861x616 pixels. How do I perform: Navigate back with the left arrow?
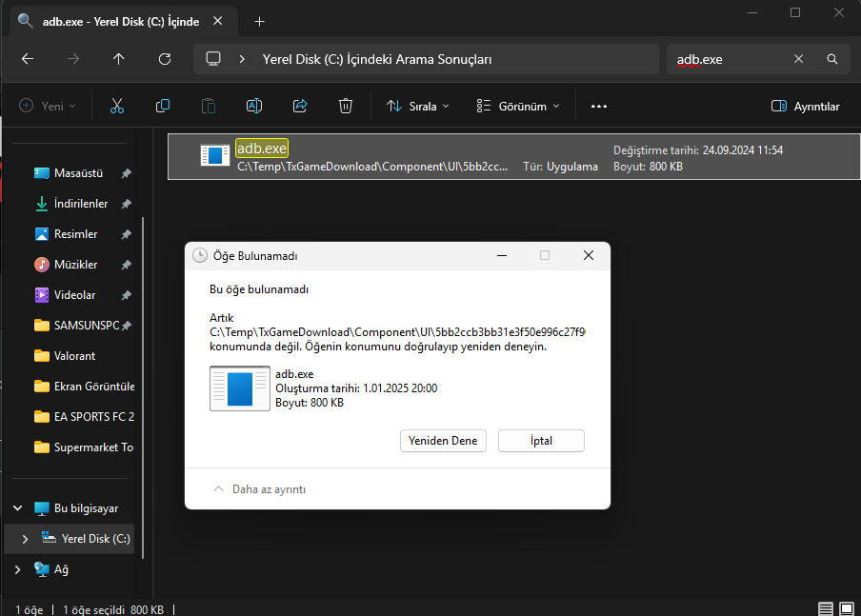point(28,59)
